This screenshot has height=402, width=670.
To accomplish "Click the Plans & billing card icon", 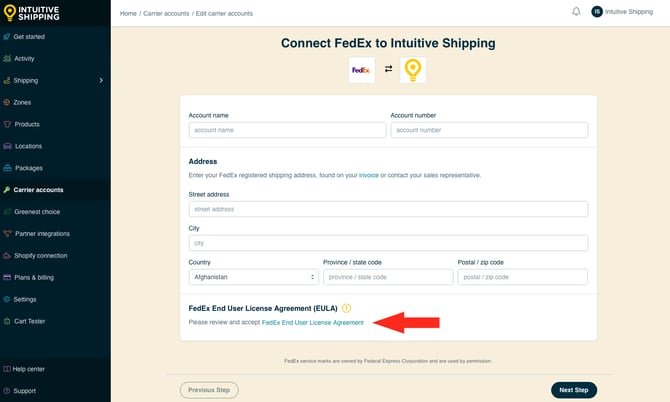I will click(x=7, y=277).
